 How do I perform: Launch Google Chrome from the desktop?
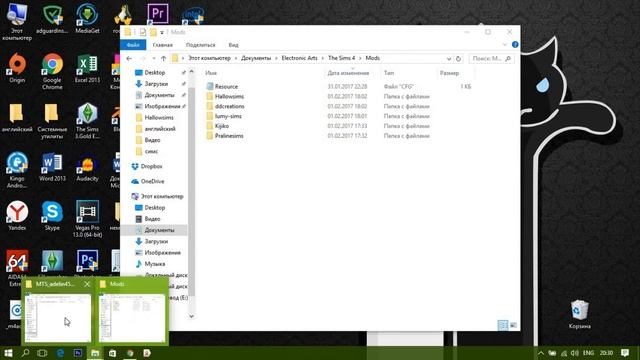click(52, 71)
